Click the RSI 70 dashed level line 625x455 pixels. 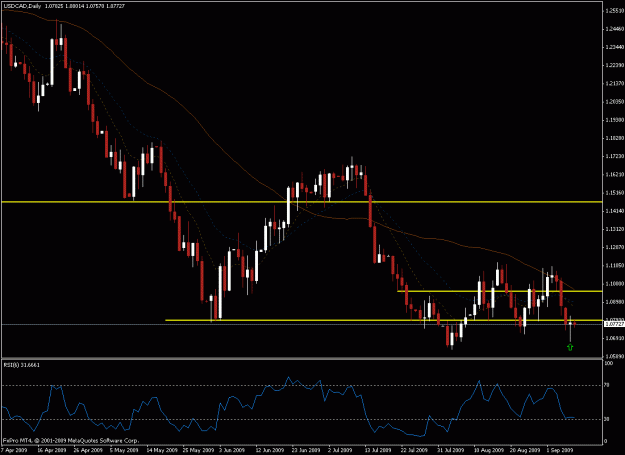click(302, 385)
